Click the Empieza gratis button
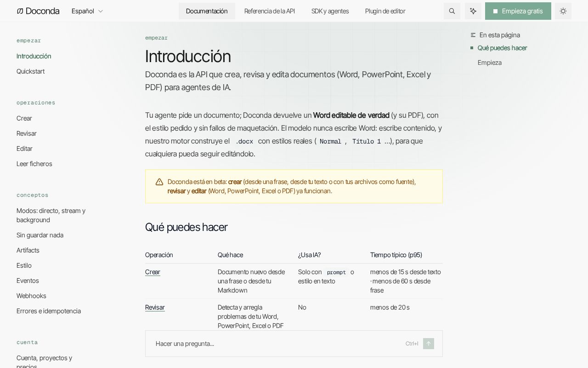 coord(518,11)
